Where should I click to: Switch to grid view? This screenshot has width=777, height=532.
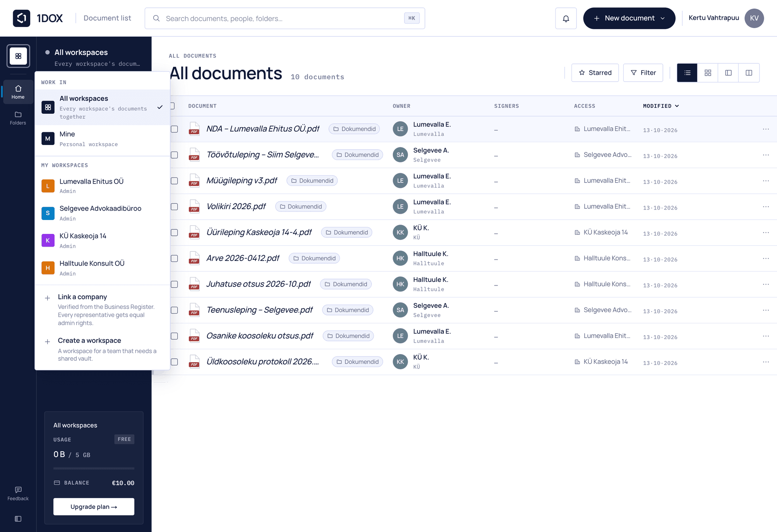[x=708, y=73]
